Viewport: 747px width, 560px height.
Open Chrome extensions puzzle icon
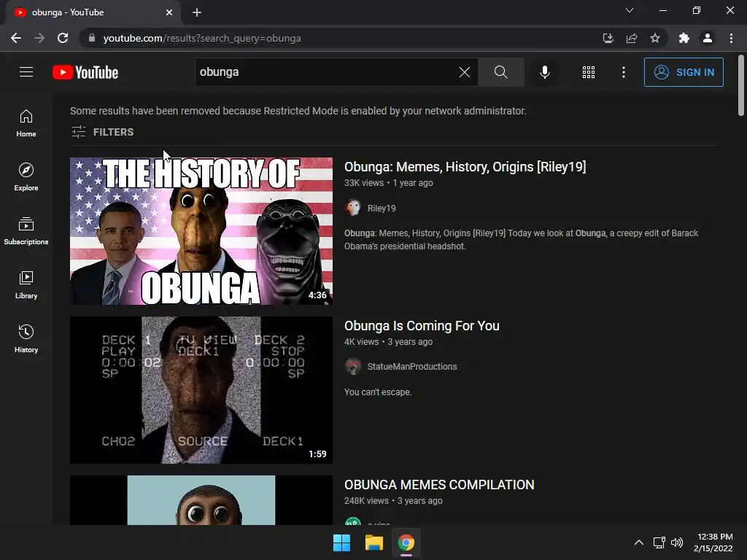[684, 38]
